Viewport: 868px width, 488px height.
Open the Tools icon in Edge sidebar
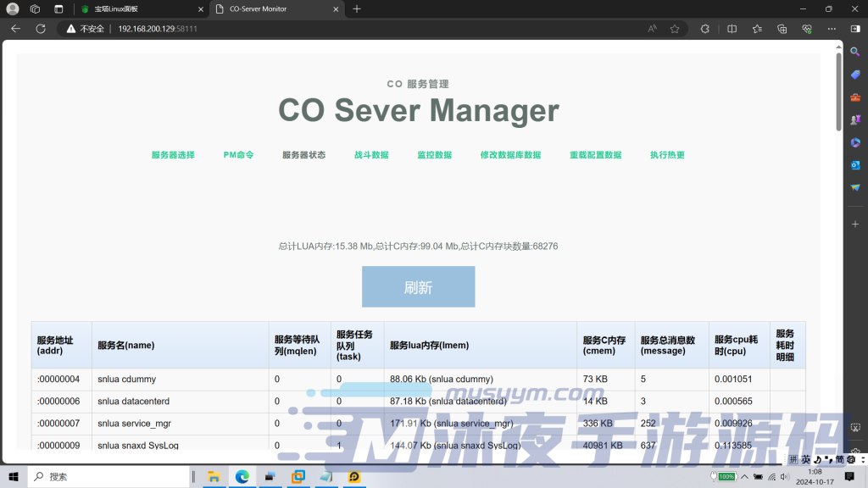(857, 97)
